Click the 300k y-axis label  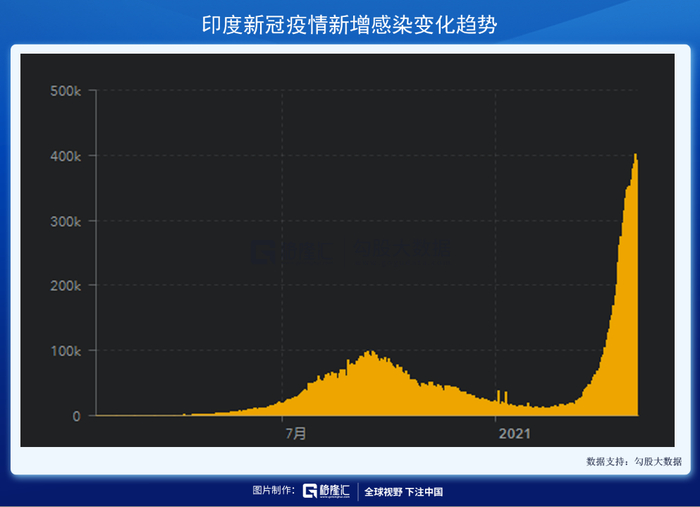click(66, 221)
